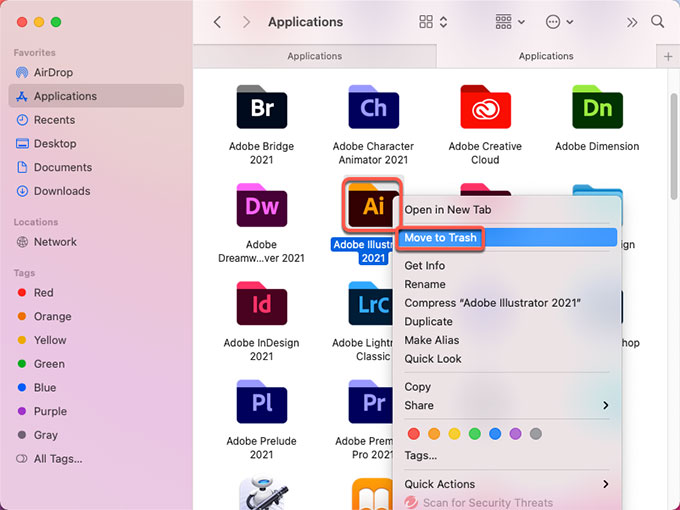Apply red tag color in context menu

coord(414,434)
